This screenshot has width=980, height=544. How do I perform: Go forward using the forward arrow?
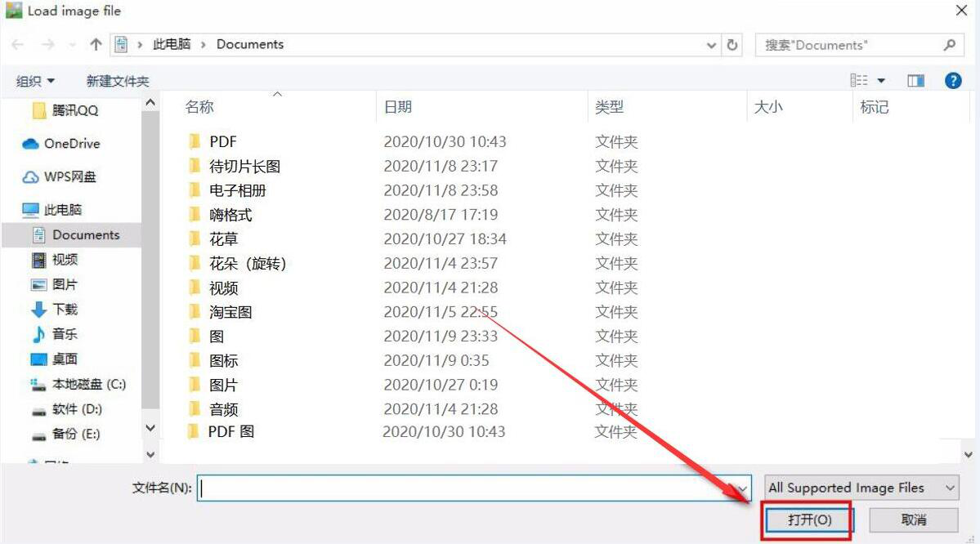[x=47, y=44]
